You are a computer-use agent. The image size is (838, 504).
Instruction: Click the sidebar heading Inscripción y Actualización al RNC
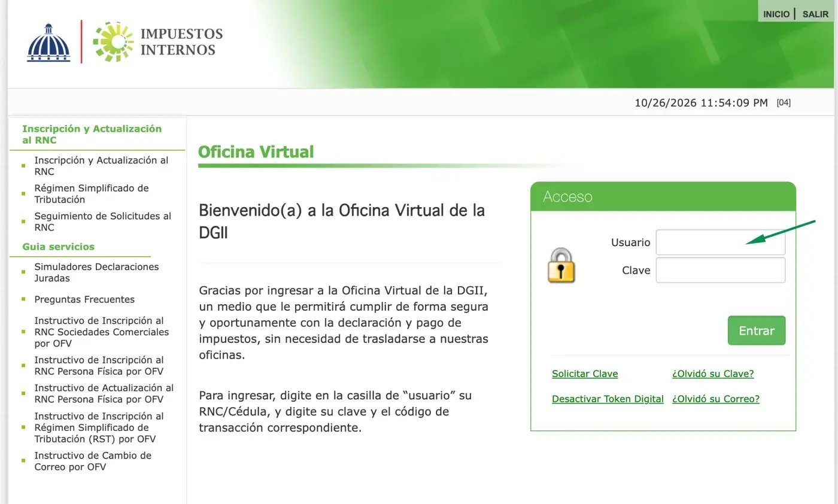click(92, 134)
